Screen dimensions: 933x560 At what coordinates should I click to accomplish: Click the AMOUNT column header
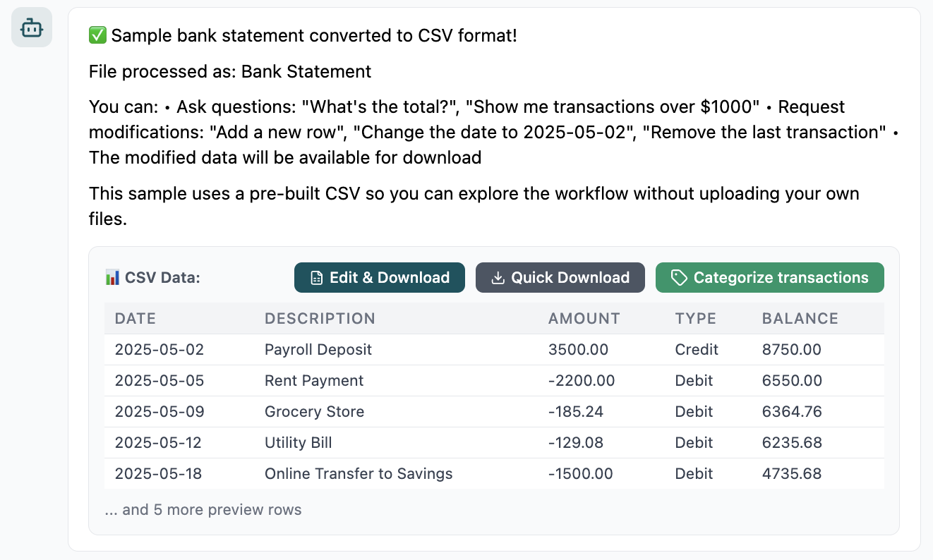(x=584, y=319)
